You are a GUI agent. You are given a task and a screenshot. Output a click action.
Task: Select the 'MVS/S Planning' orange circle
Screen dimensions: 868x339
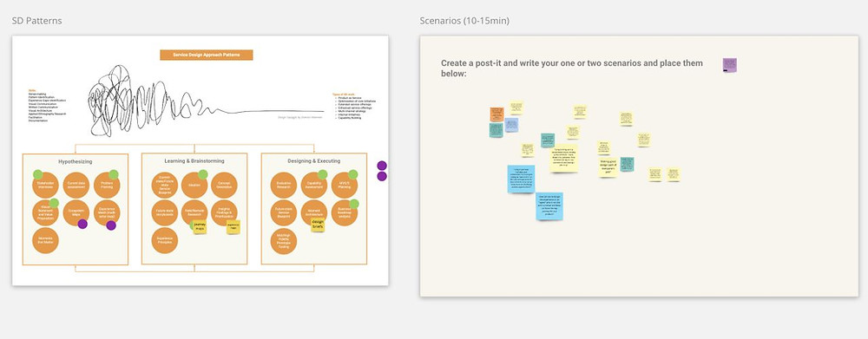pos(345,186)
